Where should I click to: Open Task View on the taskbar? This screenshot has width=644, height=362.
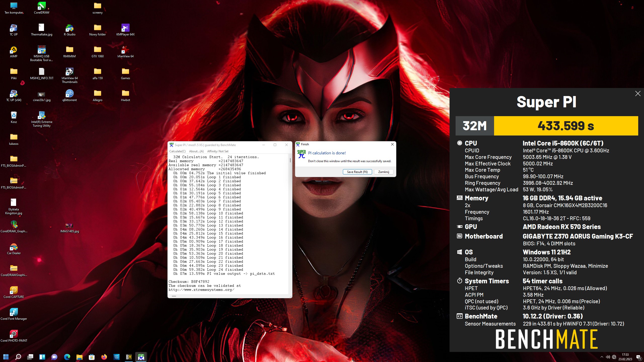point(30,357)
